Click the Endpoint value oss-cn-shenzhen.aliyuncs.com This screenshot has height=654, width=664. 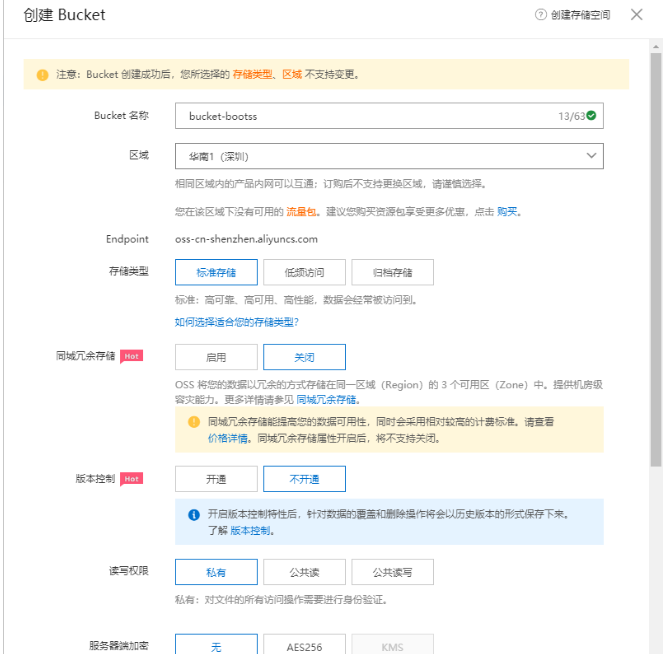246,239
